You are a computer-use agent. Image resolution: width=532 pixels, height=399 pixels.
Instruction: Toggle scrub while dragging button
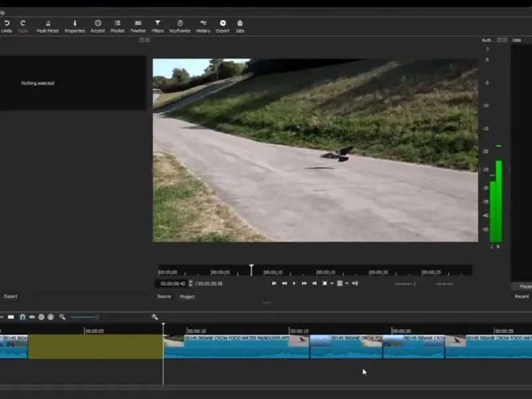pyautogui.click(x=31, y=317)
